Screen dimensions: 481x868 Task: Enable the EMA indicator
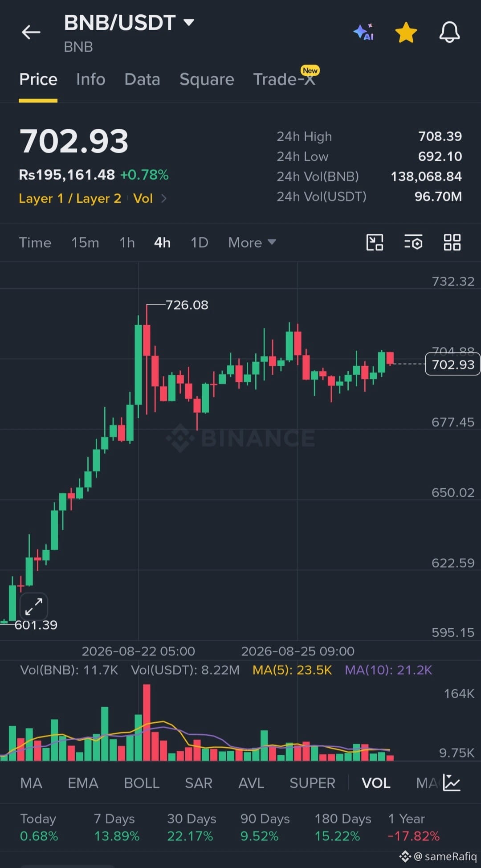coord(83,783)
